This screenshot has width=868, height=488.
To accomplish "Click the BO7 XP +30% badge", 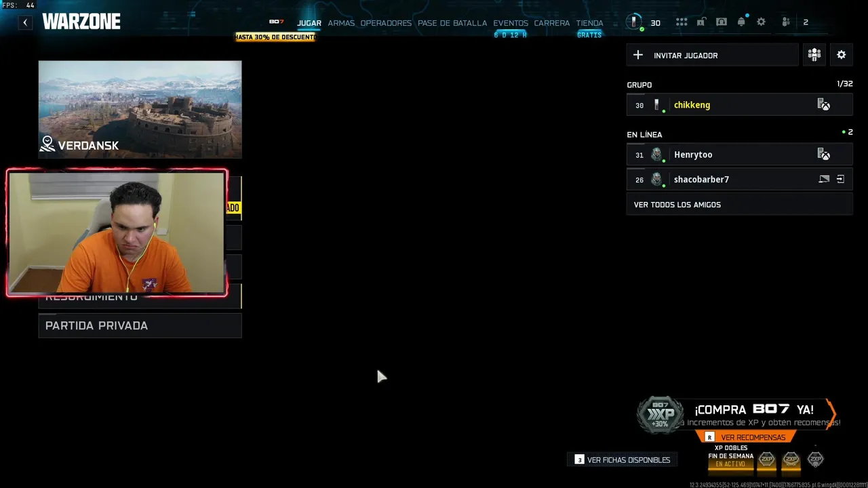I will coord(660,415).
